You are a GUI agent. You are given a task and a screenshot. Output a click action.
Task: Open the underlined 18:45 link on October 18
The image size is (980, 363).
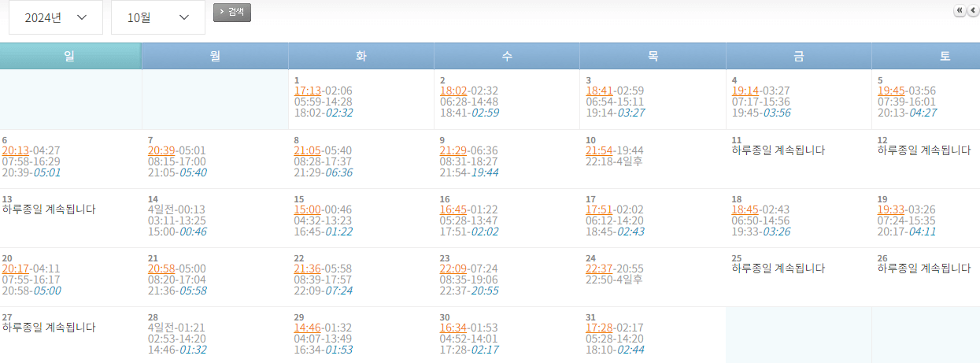point(745,210)
